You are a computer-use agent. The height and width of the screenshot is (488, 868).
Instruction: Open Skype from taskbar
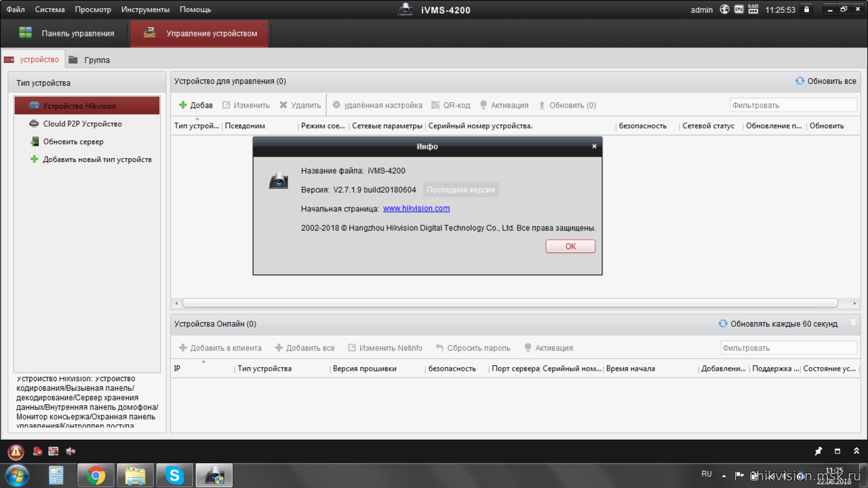pyautogui.click(x=174, y=476)
